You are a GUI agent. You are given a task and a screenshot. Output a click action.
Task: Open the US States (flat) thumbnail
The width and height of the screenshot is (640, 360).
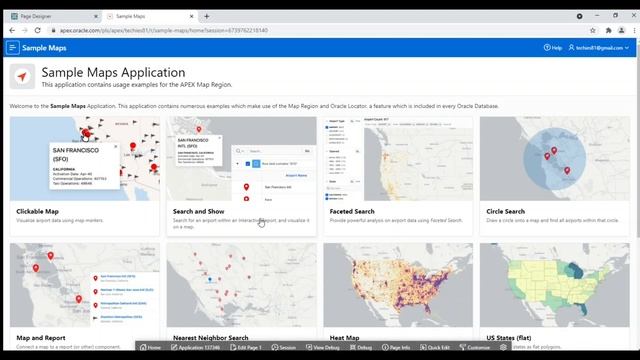point(555,285)
